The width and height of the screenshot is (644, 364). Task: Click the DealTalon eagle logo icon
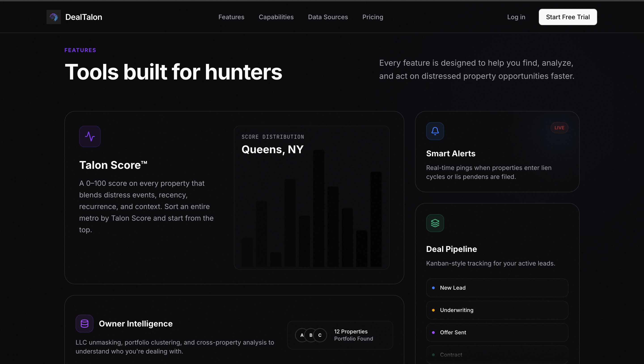pyautogui.click(x=54, y=17)
